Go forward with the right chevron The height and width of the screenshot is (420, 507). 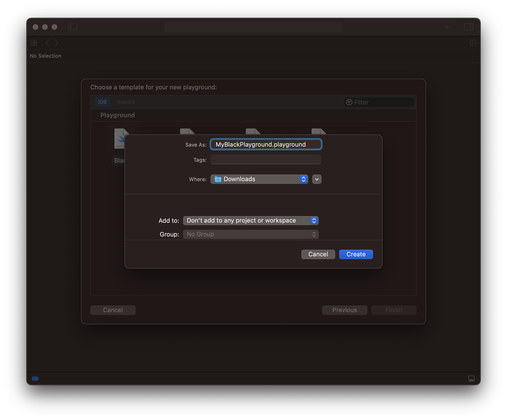tap(57, 43)
